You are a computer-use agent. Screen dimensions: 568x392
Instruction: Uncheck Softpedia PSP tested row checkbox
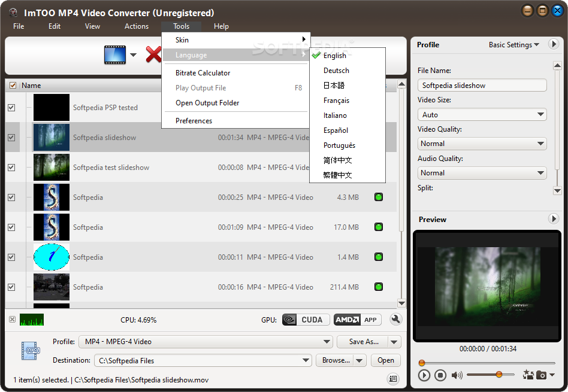tap(11, 108)
